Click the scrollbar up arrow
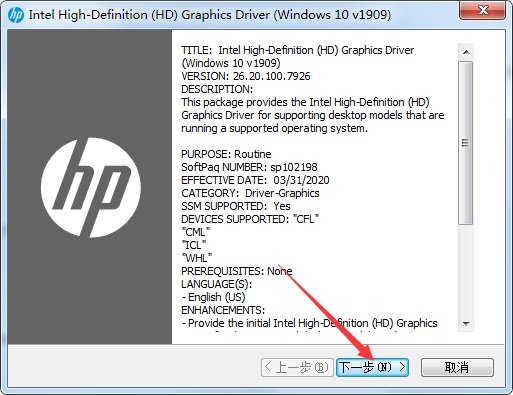Image resolution: width=513 pixels, height=395 pixels. pyautogui.click(x=466, y=52)
